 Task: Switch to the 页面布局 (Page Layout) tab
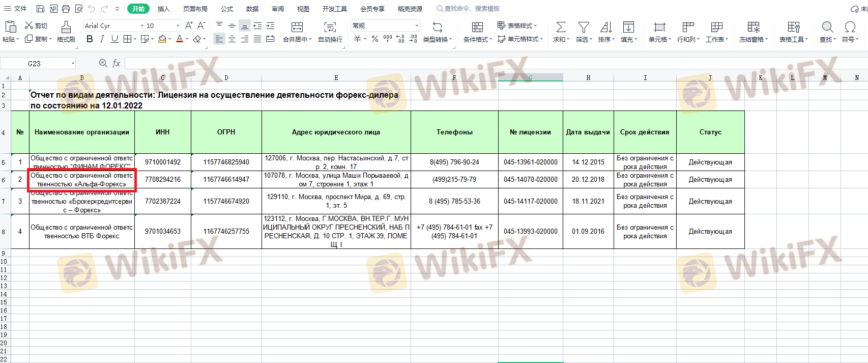(195, 9)
